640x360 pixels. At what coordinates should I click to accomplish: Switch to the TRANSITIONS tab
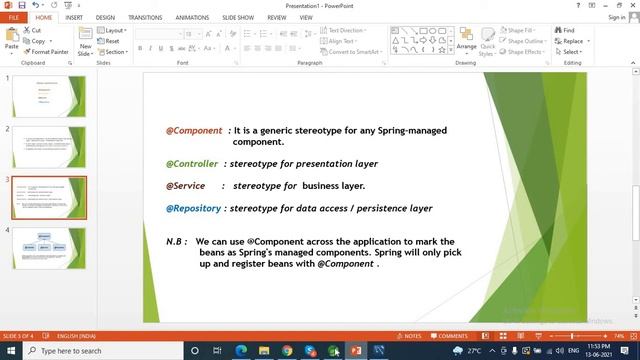[x=145, y=18]
